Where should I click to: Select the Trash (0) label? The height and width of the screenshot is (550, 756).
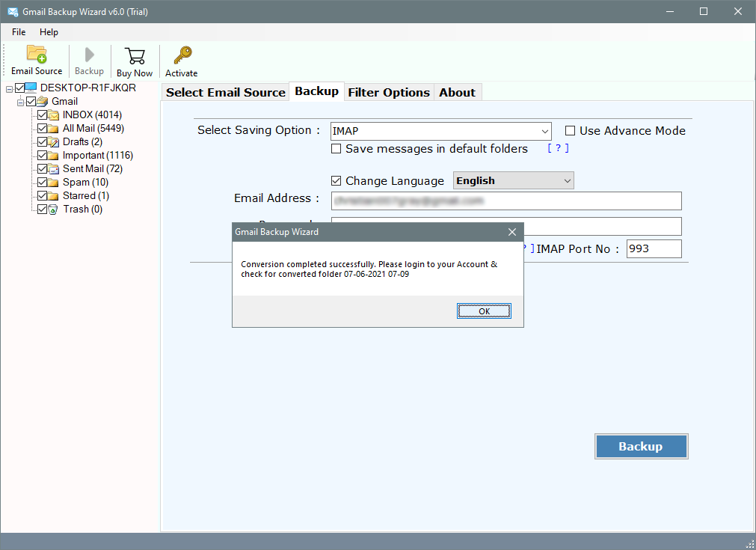point(82,210)
